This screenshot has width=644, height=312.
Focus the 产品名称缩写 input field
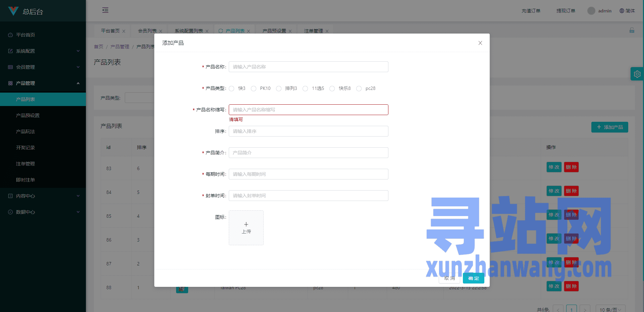click(309, 110)
